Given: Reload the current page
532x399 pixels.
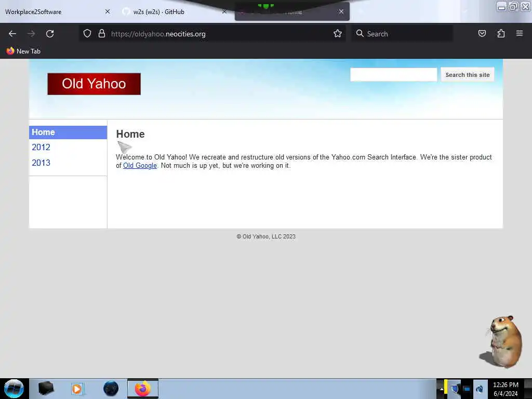Looking at the screenshot, I should point(50,34).
